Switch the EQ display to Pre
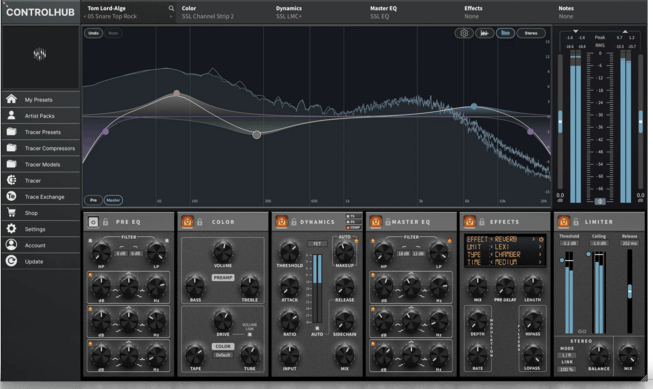 [x=93, y=200]
